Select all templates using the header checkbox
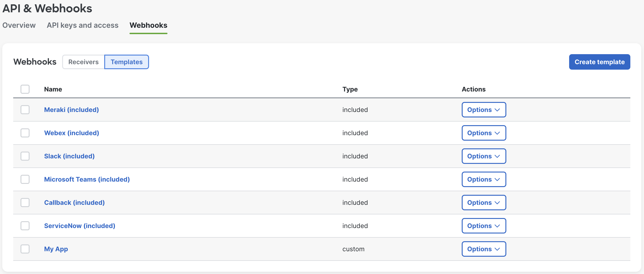The height and width of the screenshot is (274, 644). click(25, 89)
